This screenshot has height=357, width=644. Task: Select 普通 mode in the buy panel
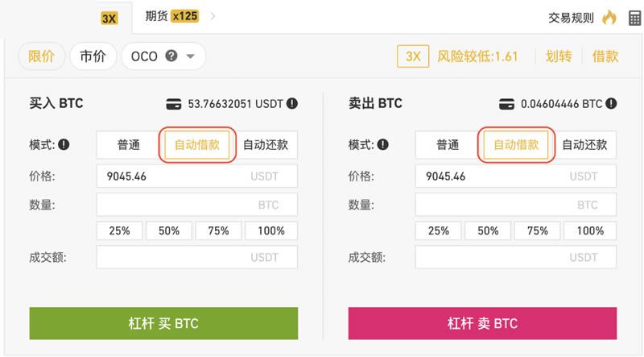[129, 145]
